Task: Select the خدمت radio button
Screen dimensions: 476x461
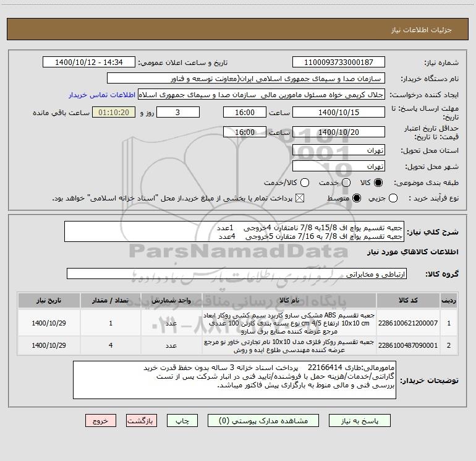Action: [x=346, y=183]
